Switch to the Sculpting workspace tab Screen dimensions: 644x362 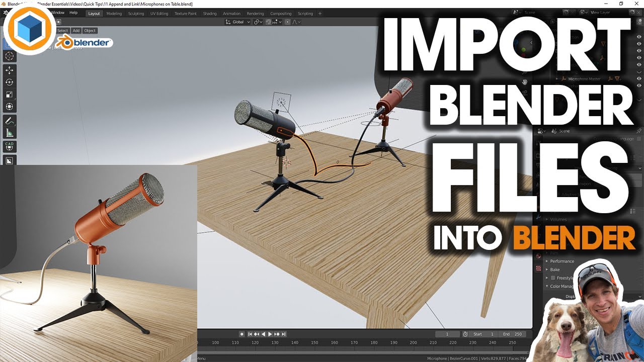pyautogui.click(x=136, y=14)
